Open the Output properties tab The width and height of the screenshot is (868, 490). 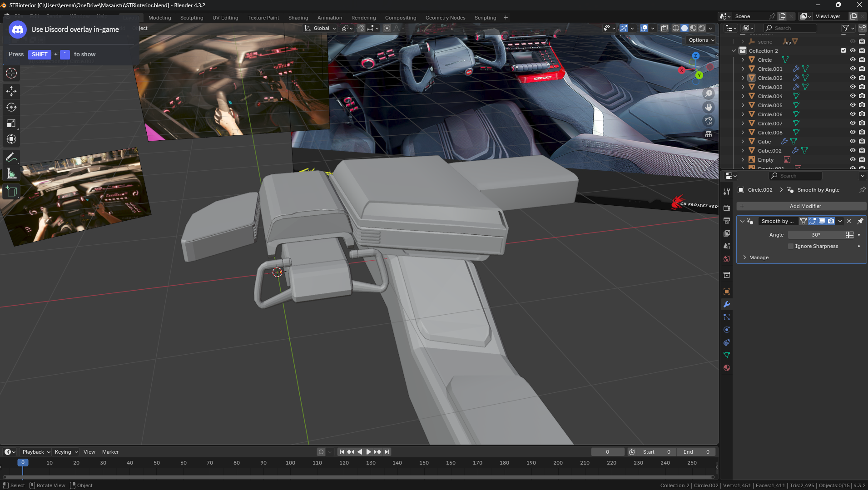pos(727,220)
